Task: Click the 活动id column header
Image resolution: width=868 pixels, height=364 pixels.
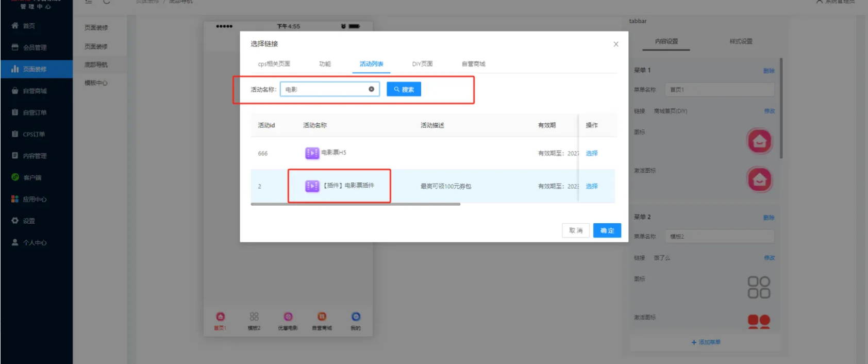Action: tap(266, 125)
